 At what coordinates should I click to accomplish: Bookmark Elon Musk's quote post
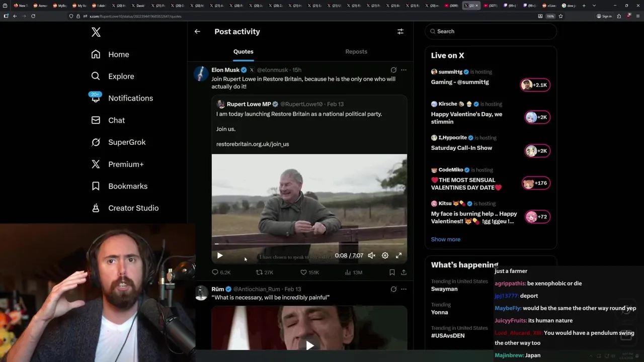click(x=392, y=272)
